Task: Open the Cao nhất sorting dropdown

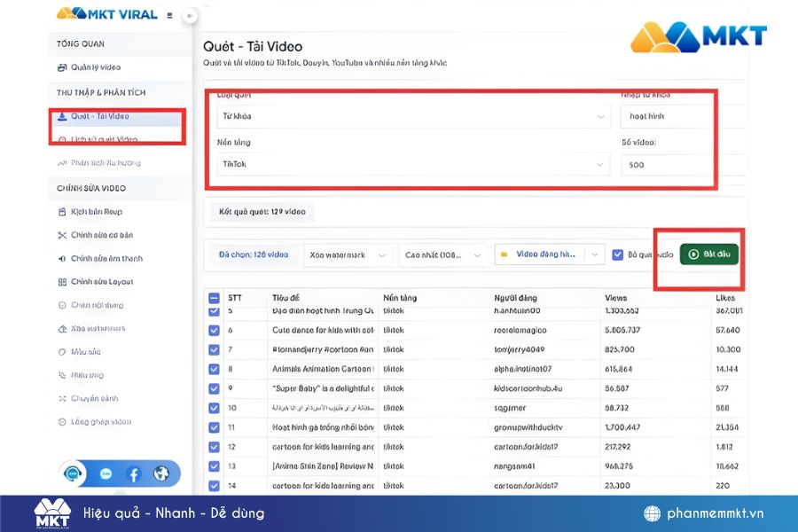Action: (441, 254)
